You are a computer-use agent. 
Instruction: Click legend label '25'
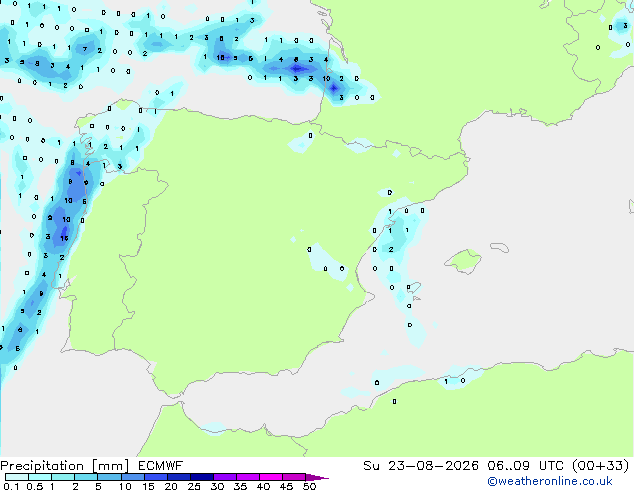[x=194, y=486]
